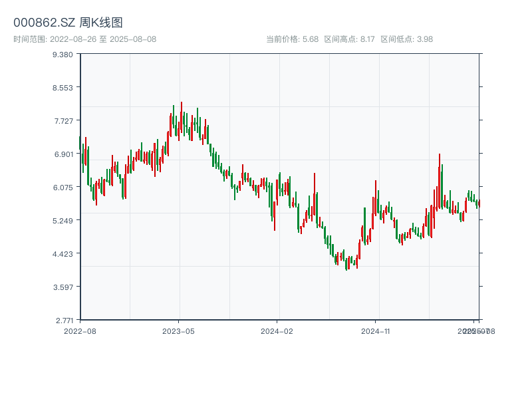Click the highest candlestick peak near 2023-05
The height and width of the screenshot is (399, 532).
182,117
